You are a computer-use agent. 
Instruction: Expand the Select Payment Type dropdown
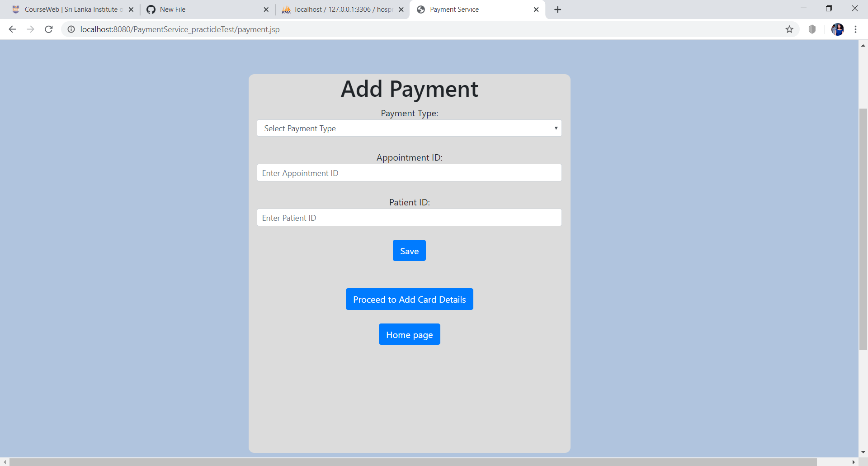point(409,128)
